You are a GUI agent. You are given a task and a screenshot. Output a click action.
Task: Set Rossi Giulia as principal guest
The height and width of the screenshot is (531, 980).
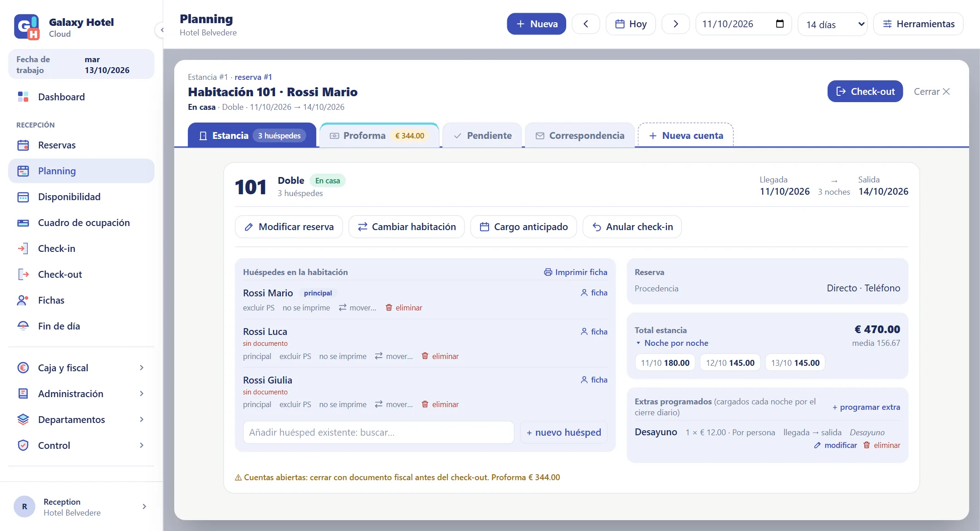(x=257, y=404)
